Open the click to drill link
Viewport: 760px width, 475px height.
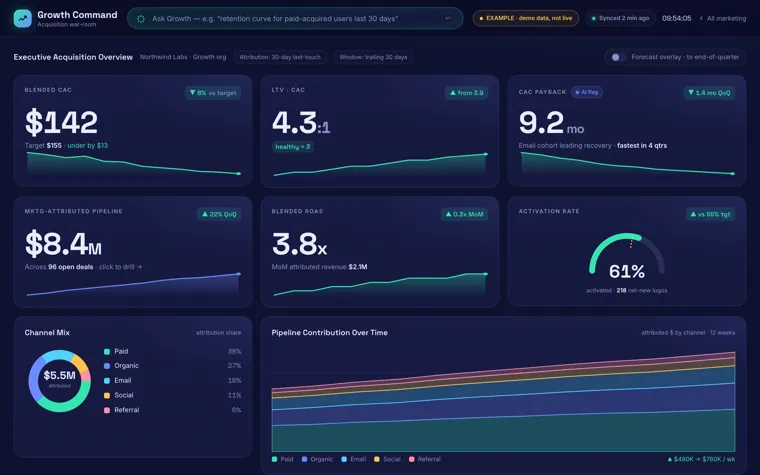[x=120, y=267]
